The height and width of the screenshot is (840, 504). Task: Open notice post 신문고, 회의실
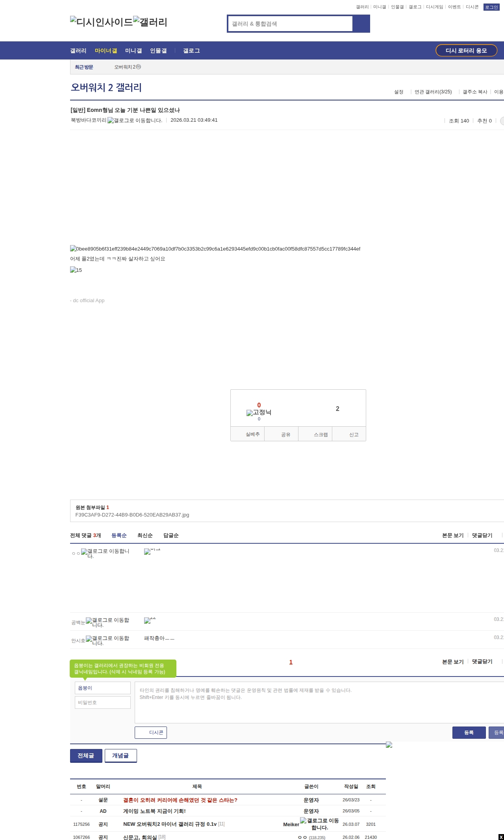(x=140, y=837)
